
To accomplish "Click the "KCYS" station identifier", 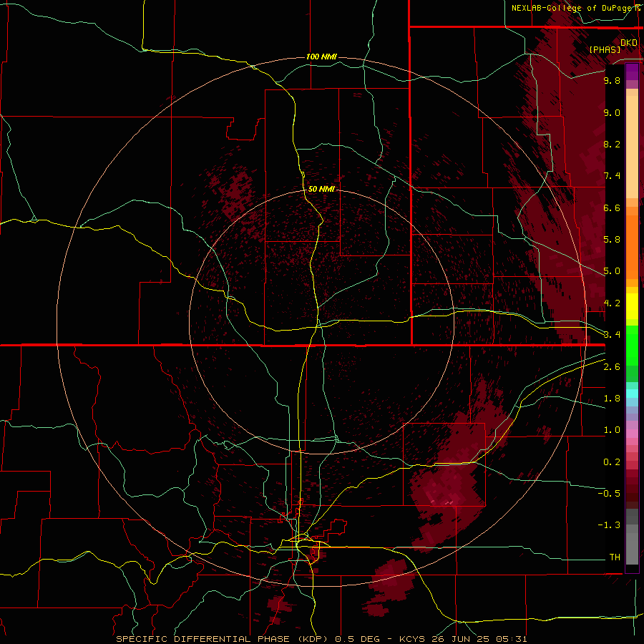I will 412,639.
